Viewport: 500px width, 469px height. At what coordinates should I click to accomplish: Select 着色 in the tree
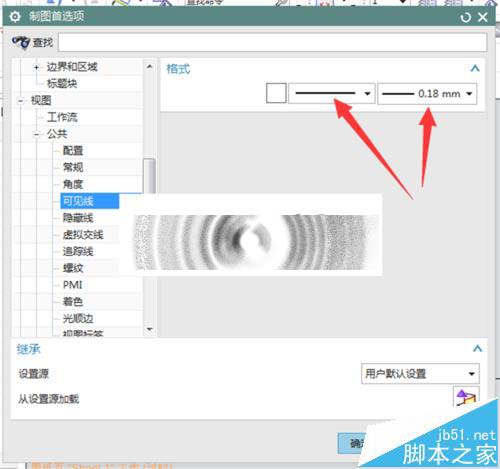pos(73,302)
